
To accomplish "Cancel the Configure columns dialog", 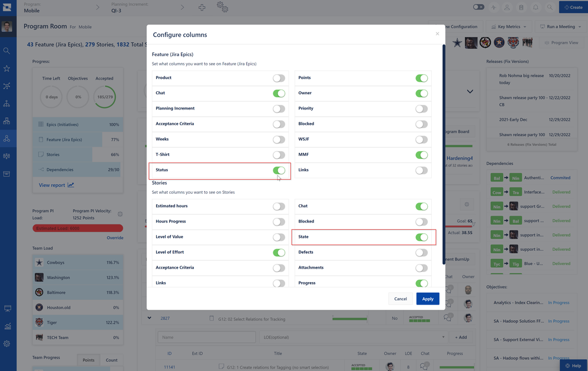I will [400, 299].
